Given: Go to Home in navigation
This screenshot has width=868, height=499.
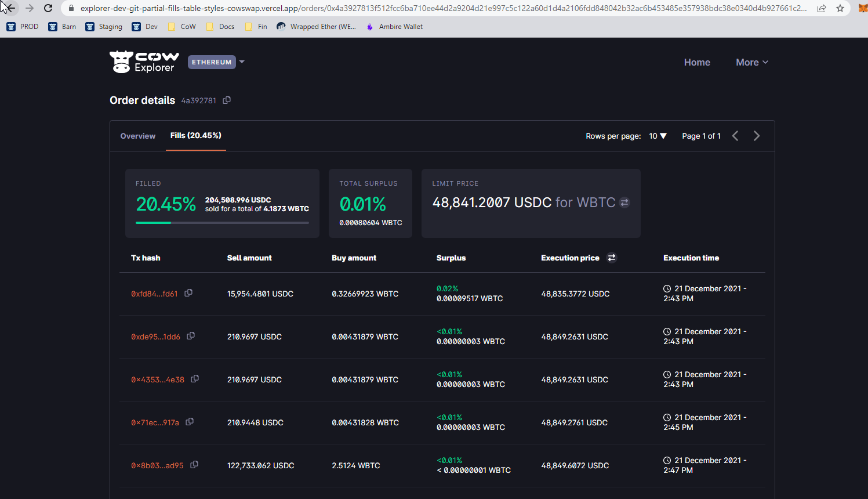Looking at the screenshot, I should point(697,62).
